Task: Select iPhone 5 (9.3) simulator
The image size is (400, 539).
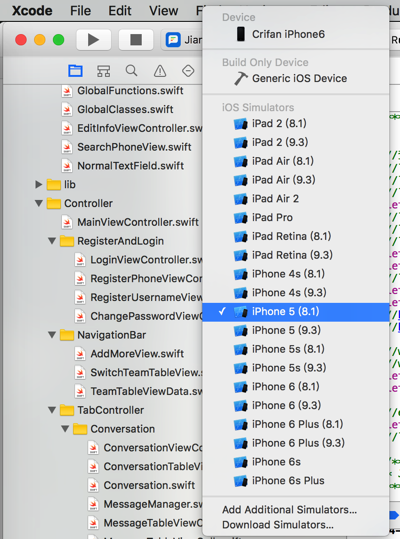Action: click(x=296, y=330)
